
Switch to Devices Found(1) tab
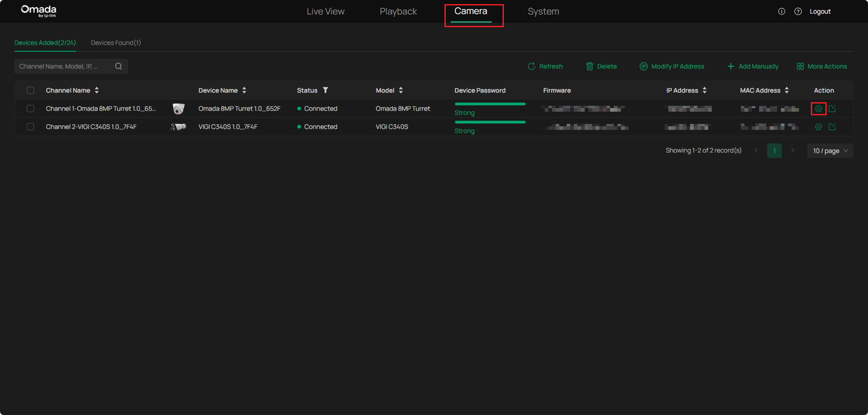click(116, 42)
